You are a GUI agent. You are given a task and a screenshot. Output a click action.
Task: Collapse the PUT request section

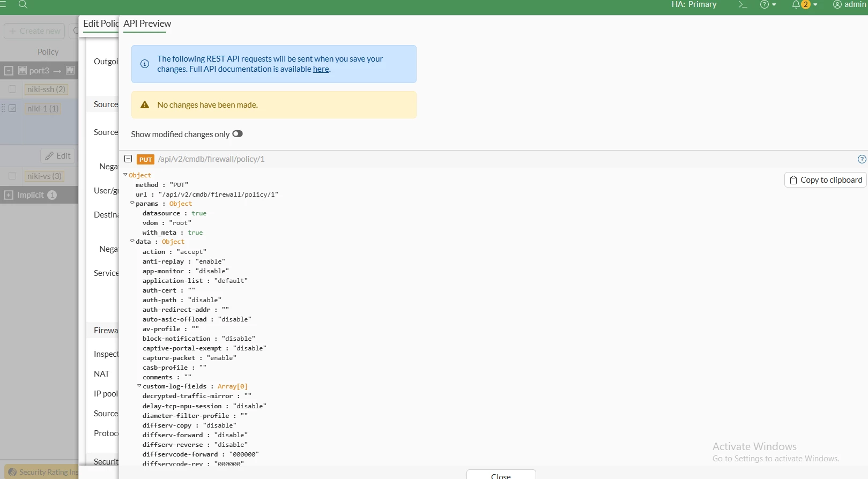[128, 159]
